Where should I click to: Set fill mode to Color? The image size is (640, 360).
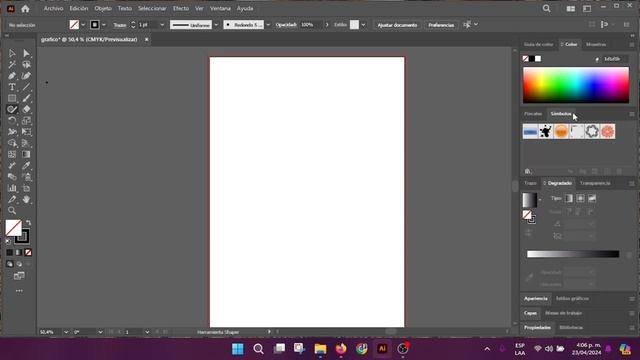tap(9, 253)
